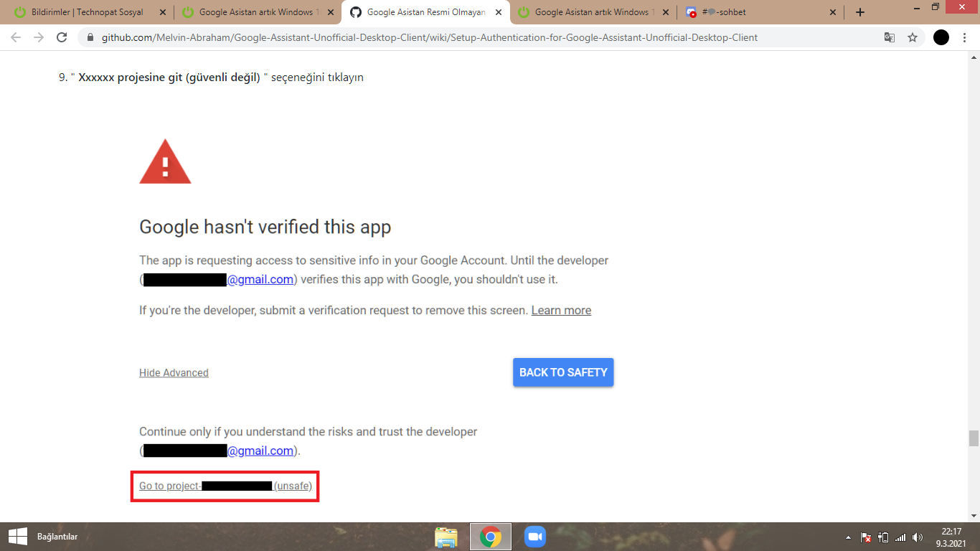Click the BACK TO SAFETY button
980x551 pixels.
point(563,372)
